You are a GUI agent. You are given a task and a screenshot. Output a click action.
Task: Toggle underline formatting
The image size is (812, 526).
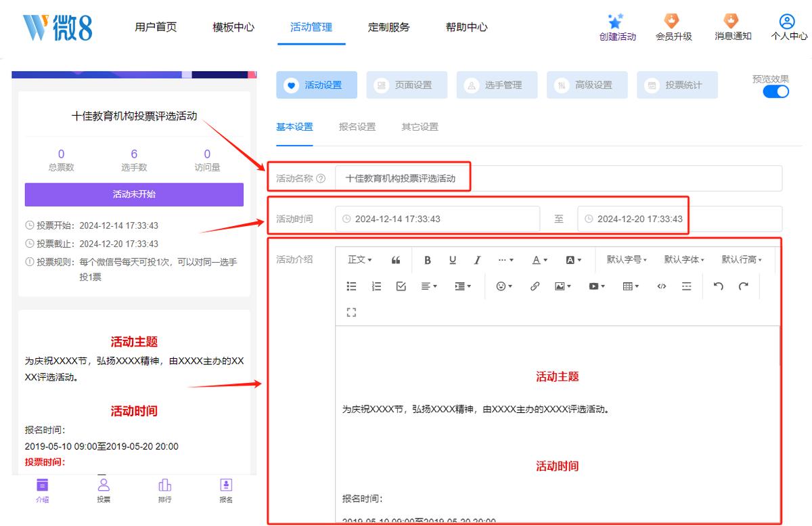[x=453, y=260]
